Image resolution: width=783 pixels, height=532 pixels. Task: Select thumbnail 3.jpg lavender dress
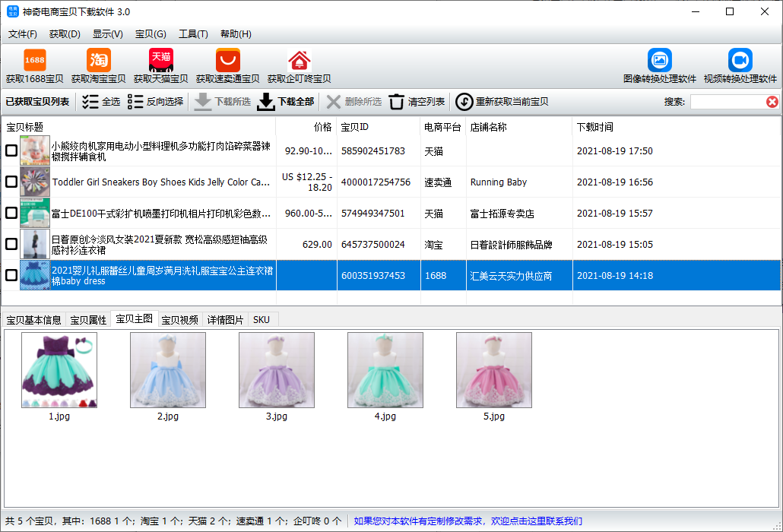tap(277, 370)
